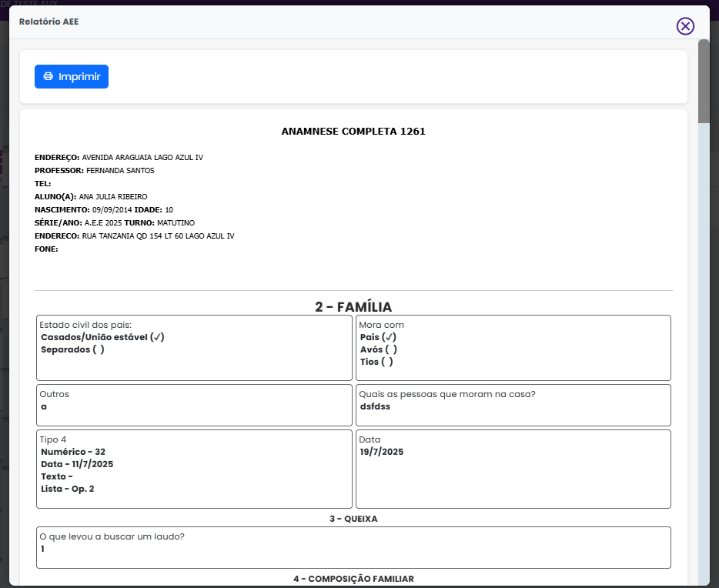Click the Avós unchecked option

click(x=378, y=349)
